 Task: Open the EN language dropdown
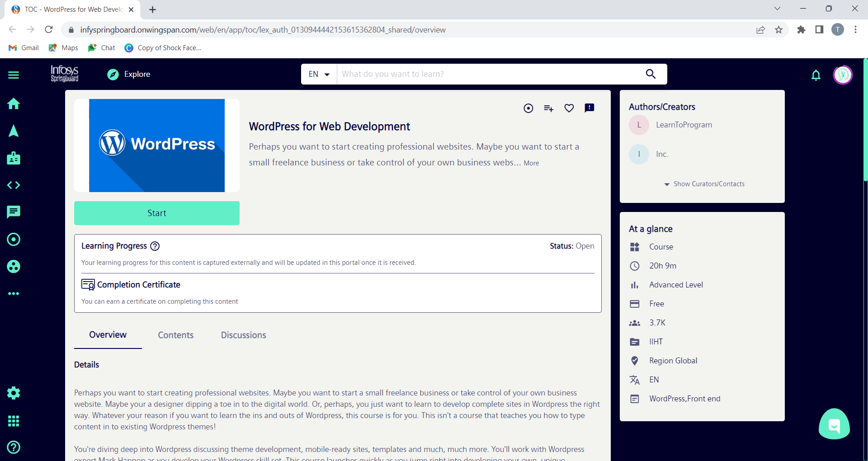point(319,74)
